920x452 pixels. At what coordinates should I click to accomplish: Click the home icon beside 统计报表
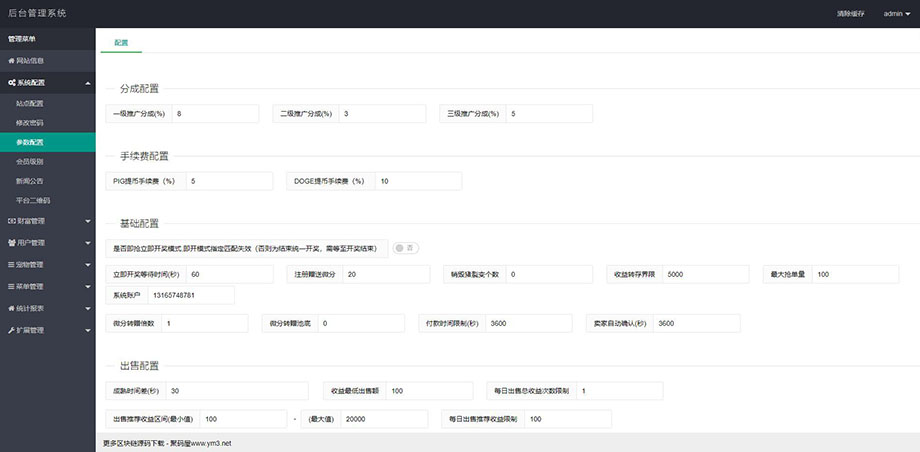pos(11,308)
